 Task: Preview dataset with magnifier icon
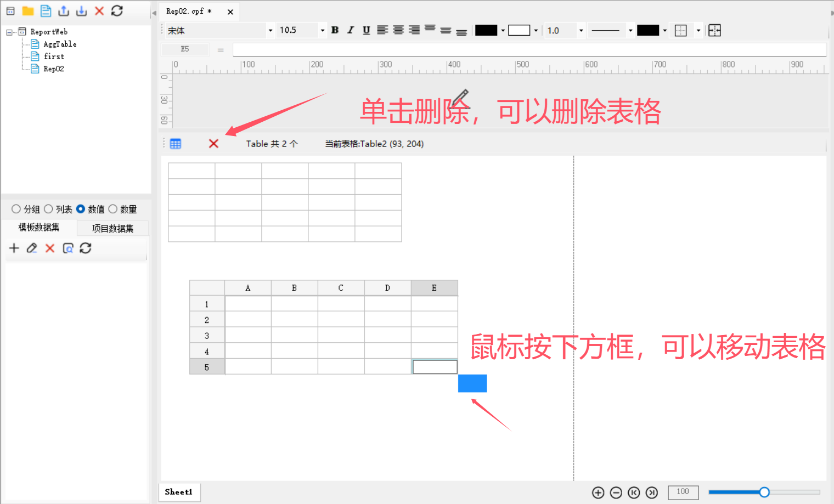click(68, 248)
